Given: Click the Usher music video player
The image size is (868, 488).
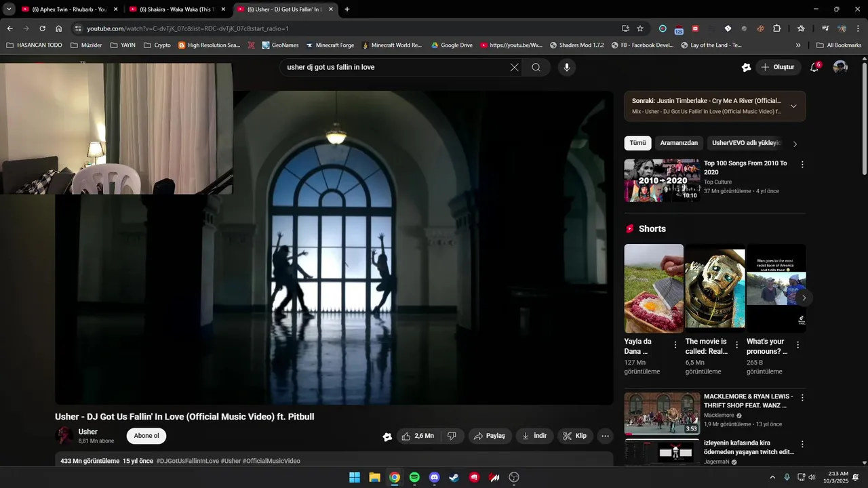Looking at the screenshot, I should [x=334, y=247].
